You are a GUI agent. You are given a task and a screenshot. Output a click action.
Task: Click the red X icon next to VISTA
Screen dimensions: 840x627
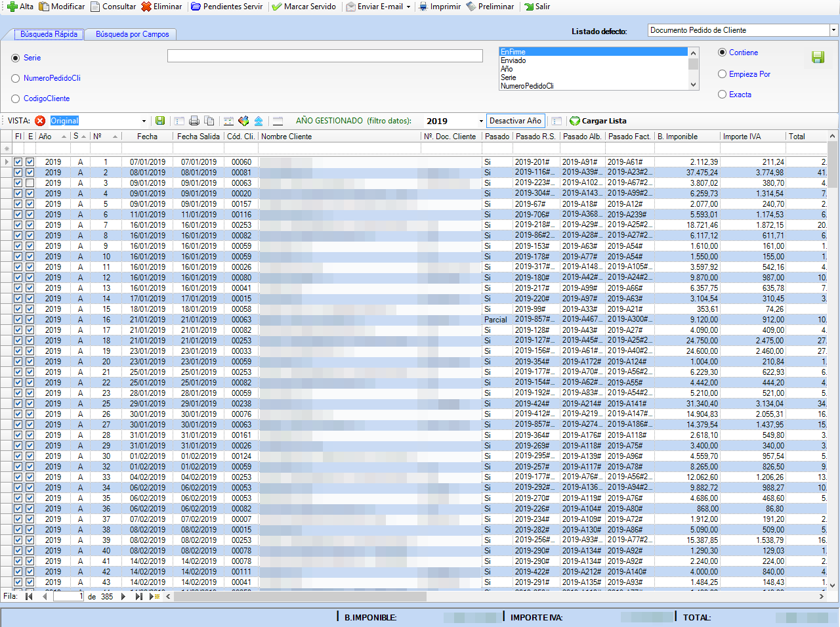[x=40, y=121]
